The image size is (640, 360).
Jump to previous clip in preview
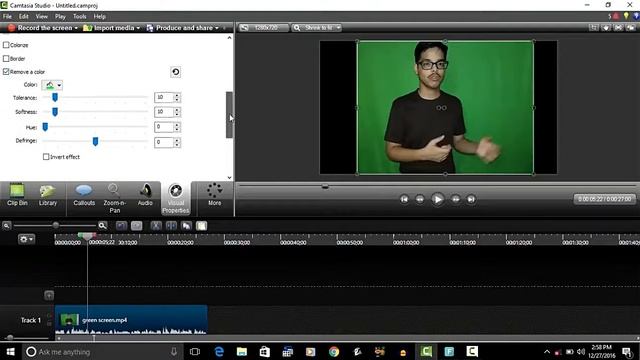pyautogui.click(x=404, y=199)
